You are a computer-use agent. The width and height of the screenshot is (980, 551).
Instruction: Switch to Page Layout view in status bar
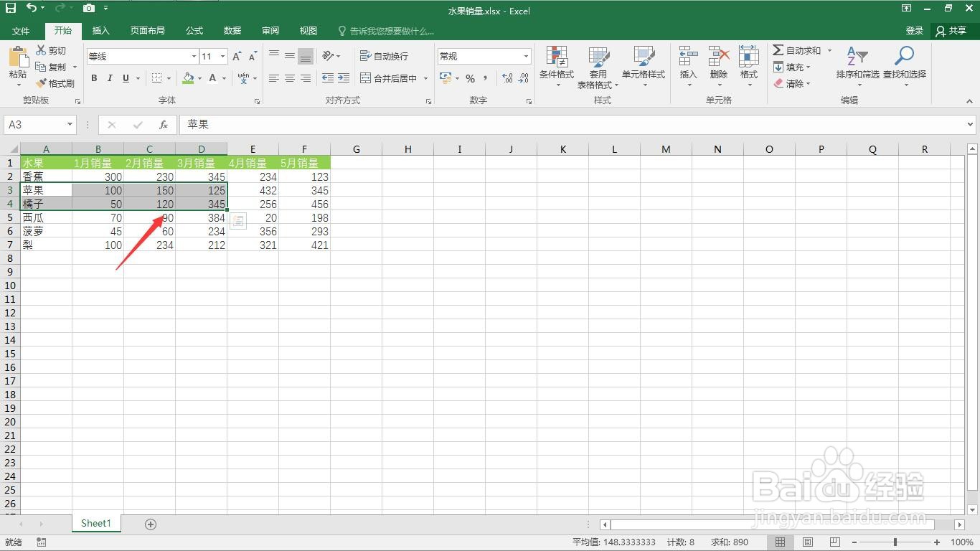808,542
